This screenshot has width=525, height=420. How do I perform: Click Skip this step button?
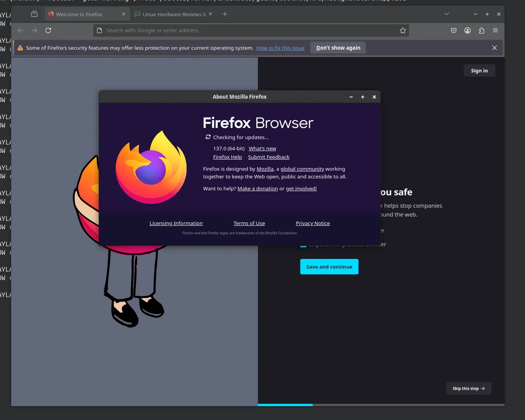click(x=468, y=388)
